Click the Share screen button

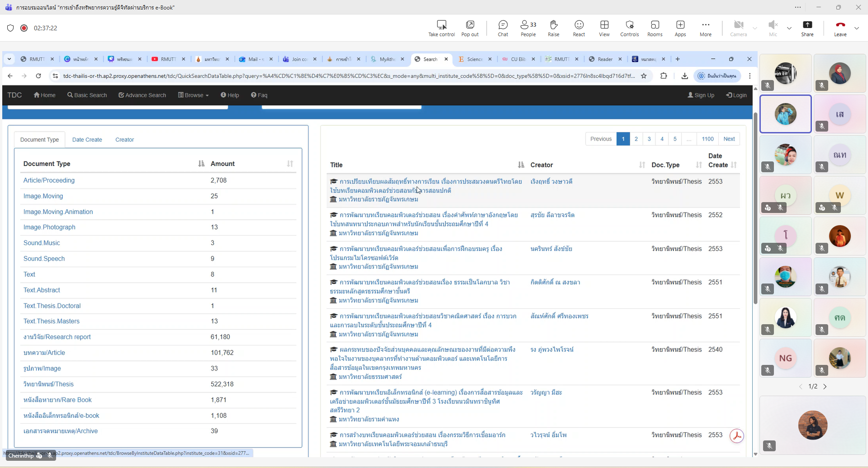807,28
